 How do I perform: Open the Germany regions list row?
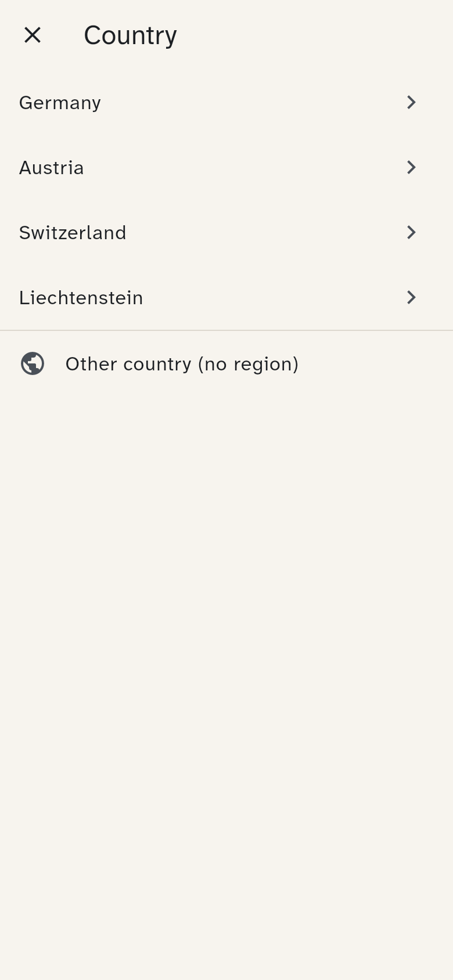click(227, 102)
